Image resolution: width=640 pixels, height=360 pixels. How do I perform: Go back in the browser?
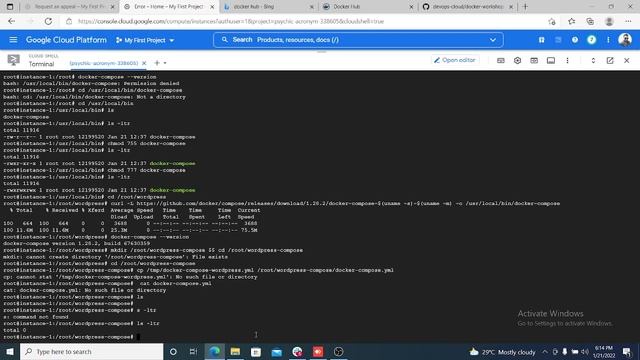pos(11,21)
